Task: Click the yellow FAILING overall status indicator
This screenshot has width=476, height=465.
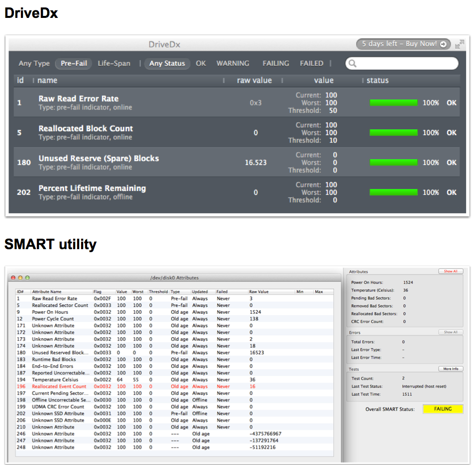Action: point(443,409)
